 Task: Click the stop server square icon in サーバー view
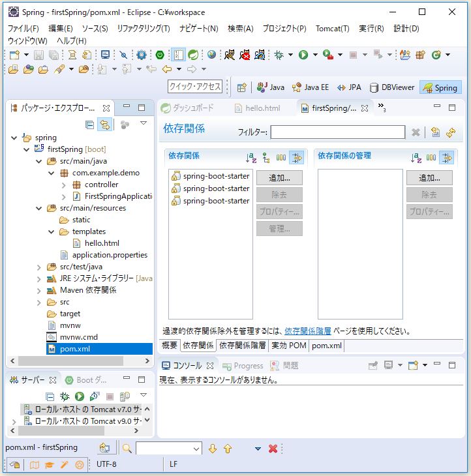(x=110, y=396)
